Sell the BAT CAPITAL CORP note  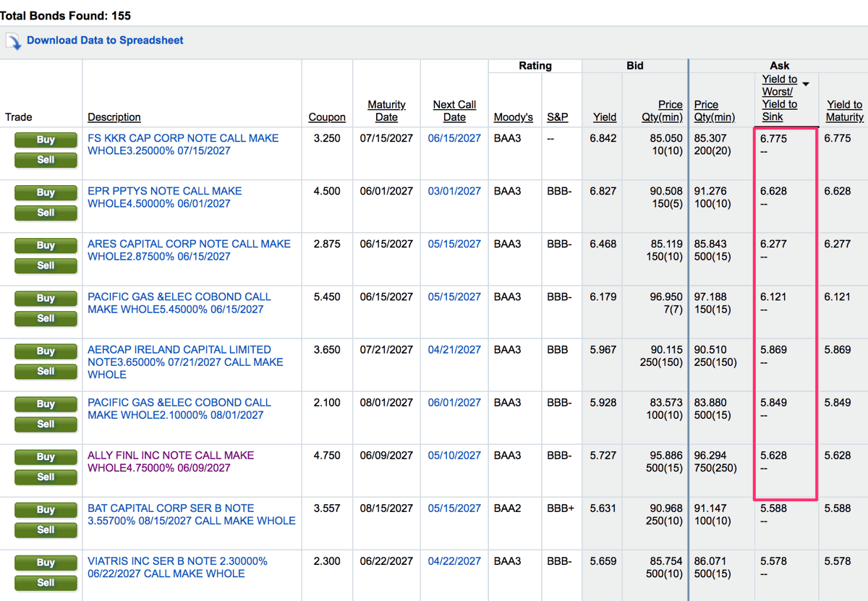46,529
